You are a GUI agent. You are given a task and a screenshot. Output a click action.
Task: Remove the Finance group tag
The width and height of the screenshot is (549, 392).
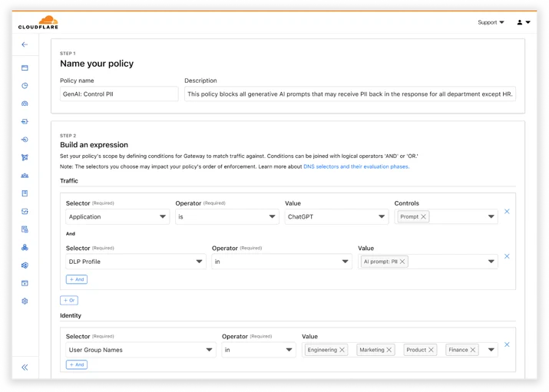coord(473,350)
